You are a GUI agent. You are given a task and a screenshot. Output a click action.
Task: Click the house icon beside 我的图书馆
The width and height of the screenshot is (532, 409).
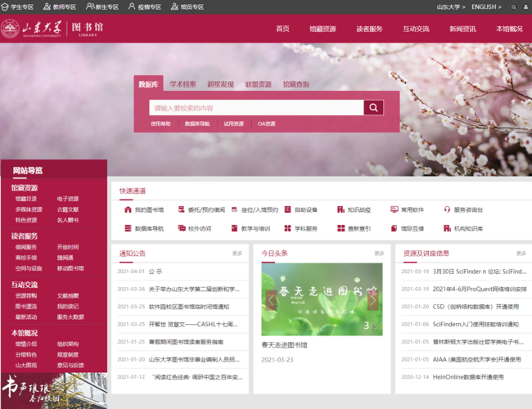pyautogui.click(x=128, y=209)
